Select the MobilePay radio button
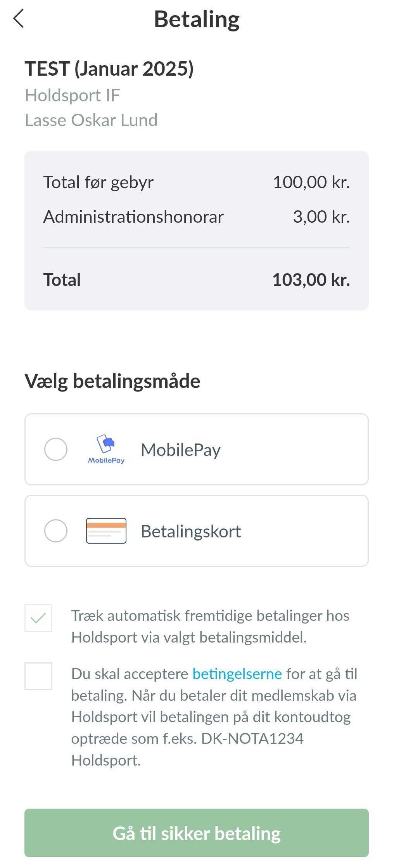Viewport: 394px width, 868px height. click(x=56, y=449)
